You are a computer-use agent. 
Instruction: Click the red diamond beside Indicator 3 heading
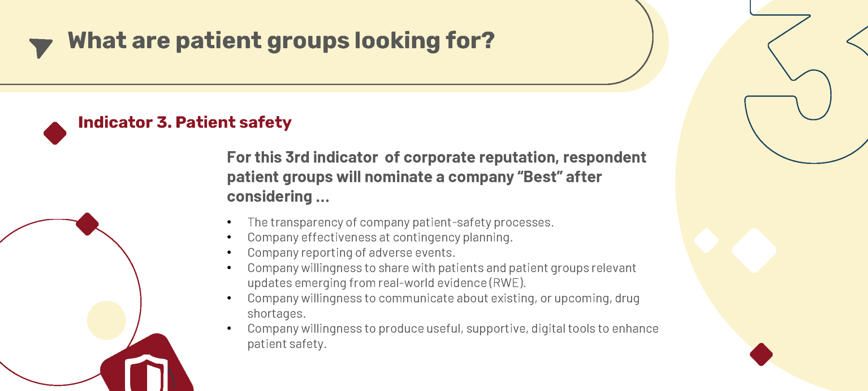[55, 133]
